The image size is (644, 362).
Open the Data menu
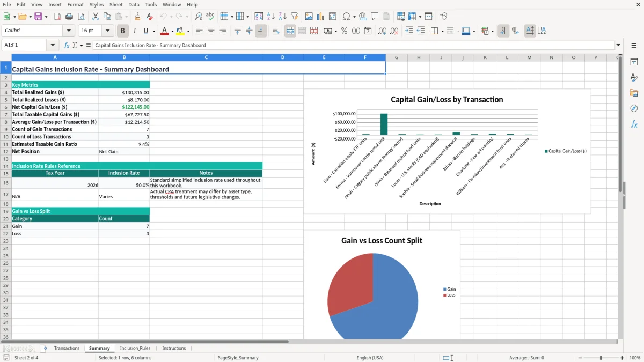click(x=134, y=4)
